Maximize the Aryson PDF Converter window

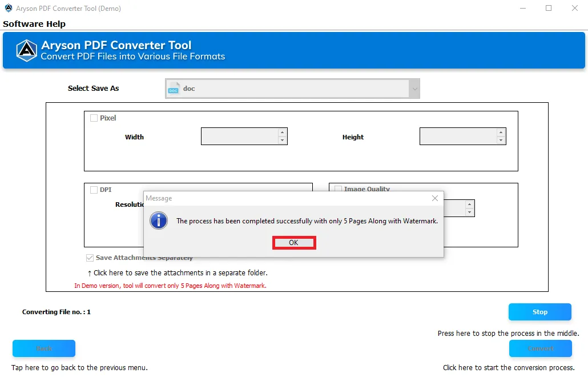coord(549,8)
